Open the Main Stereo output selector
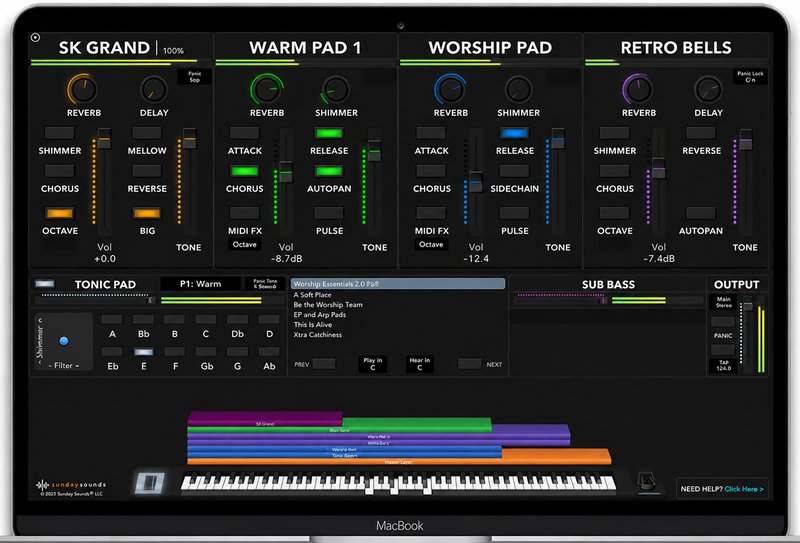This screenshot has width=800, height=543. click(x=723, y=302)
